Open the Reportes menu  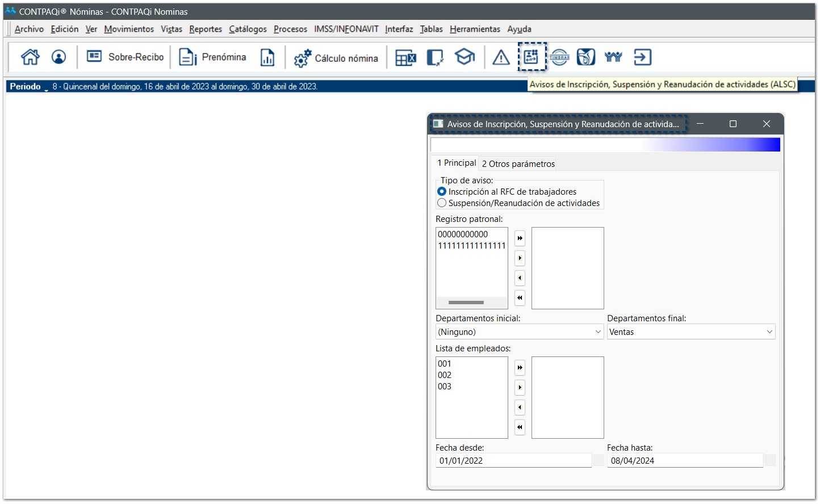pos(206,29)
